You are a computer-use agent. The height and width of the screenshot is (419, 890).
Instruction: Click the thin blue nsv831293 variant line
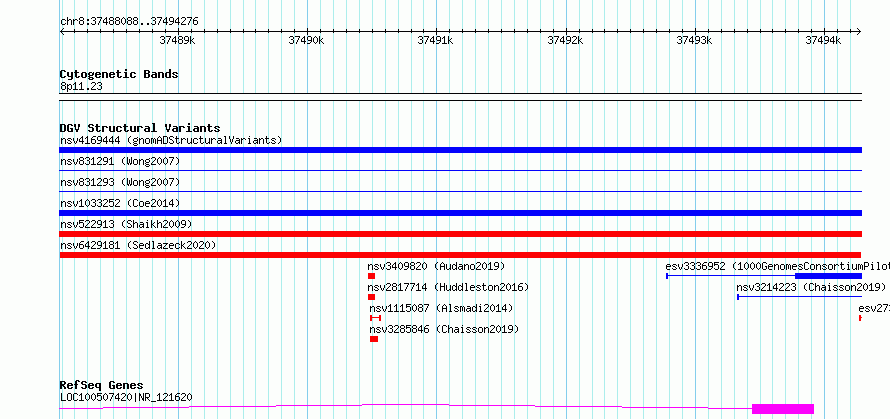tap(460, 191)
